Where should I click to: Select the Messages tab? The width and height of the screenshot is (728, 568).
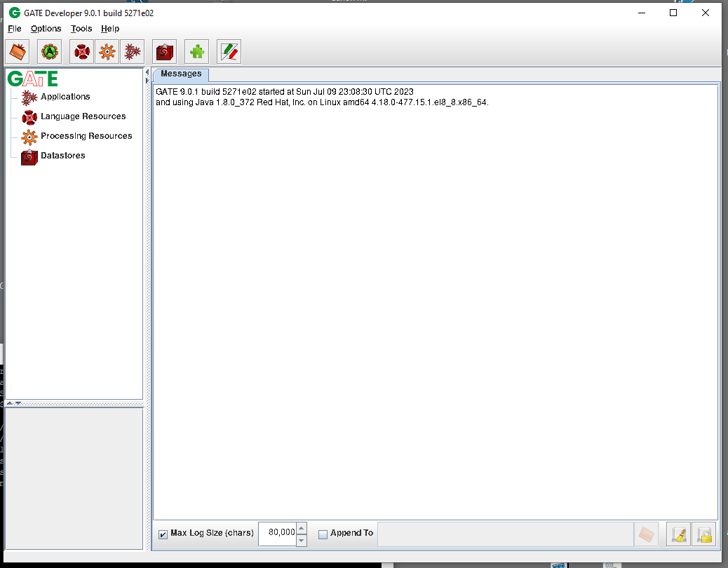coord(181,74)
